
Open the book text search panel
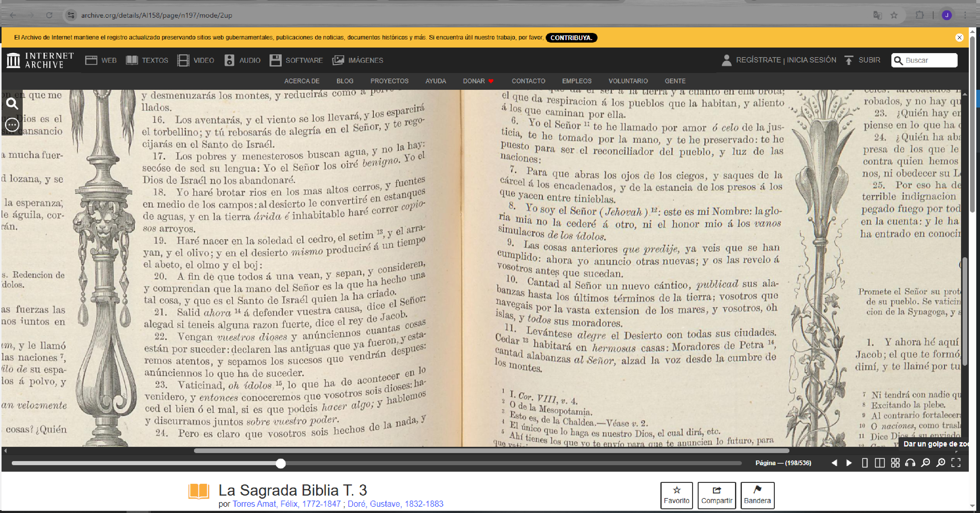pos(12,103)
